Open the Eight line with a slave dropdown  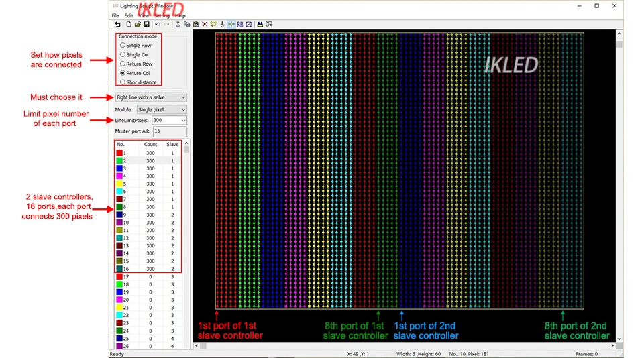[151, 97]
